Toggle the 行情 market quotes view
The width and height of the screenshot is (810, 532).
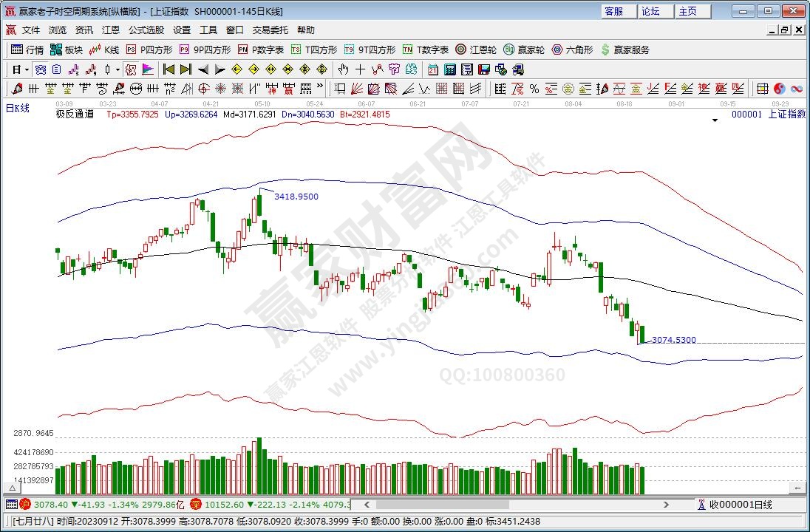click(x=27, y=50)
